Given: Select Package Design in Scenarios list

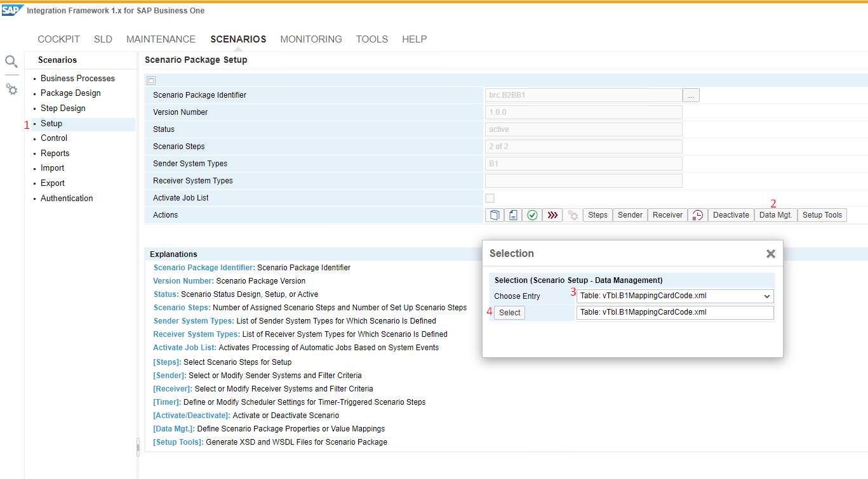Looking at the screenshot, I should 70,93.
